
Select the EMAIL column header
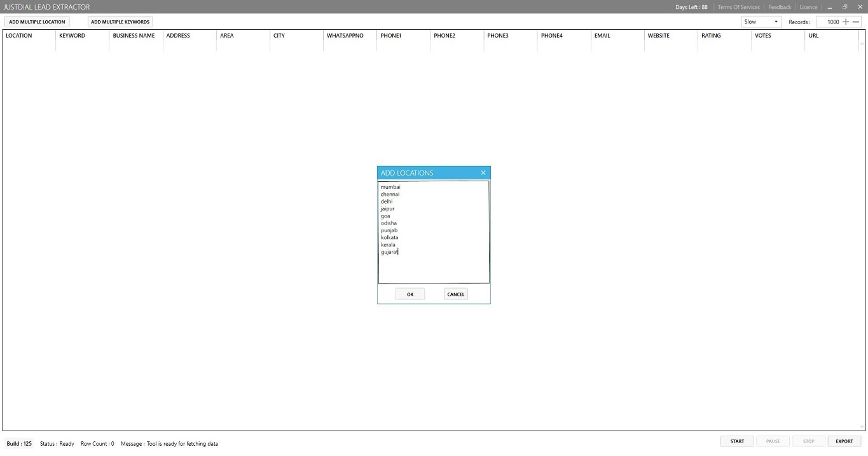click(x=602, y=36)
